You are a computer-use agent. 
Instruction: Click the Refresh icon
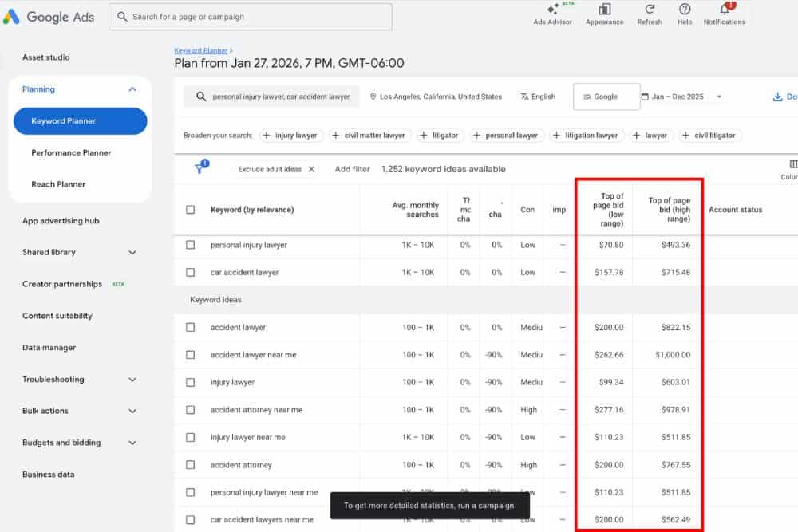click(650, 10)
